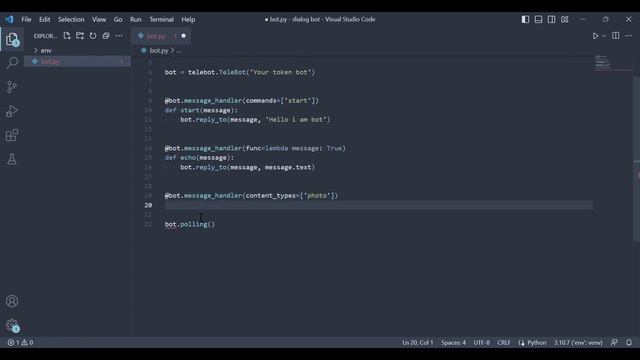Click the def echo(message) line
The width and height of the screenshot is (640, 360).
coord(199,158)
